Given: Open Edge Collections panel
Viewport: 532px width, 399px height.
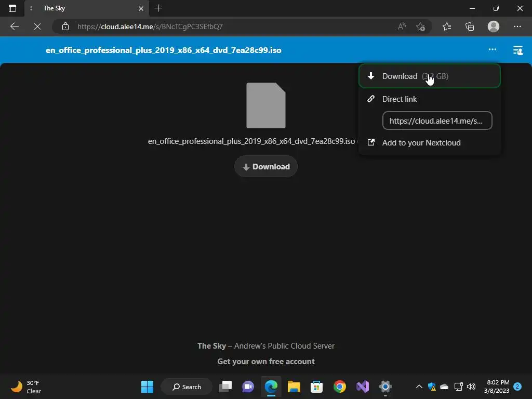Looking at the screenshot, I should [470, 26].
